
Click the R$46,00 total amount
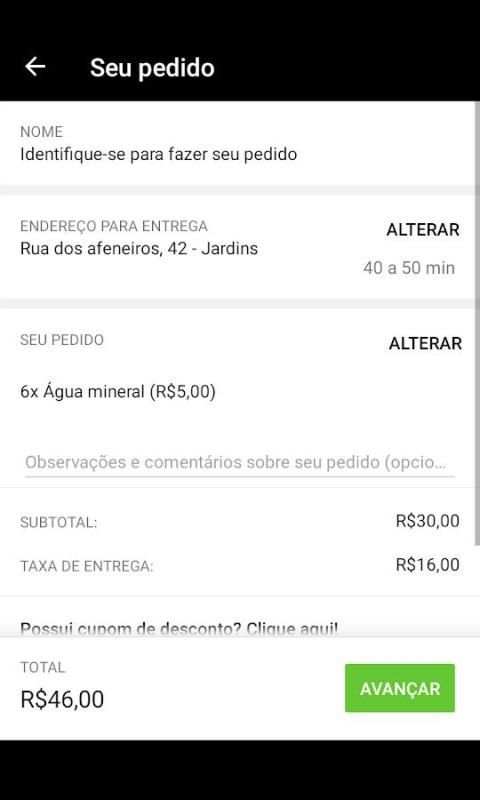click(x=62, y=699)
